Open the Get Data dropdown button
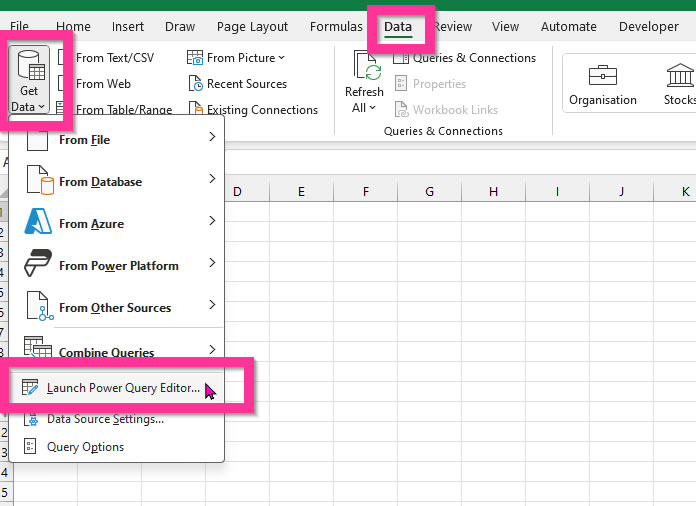 pyautogui.click(x=29, y=80)
